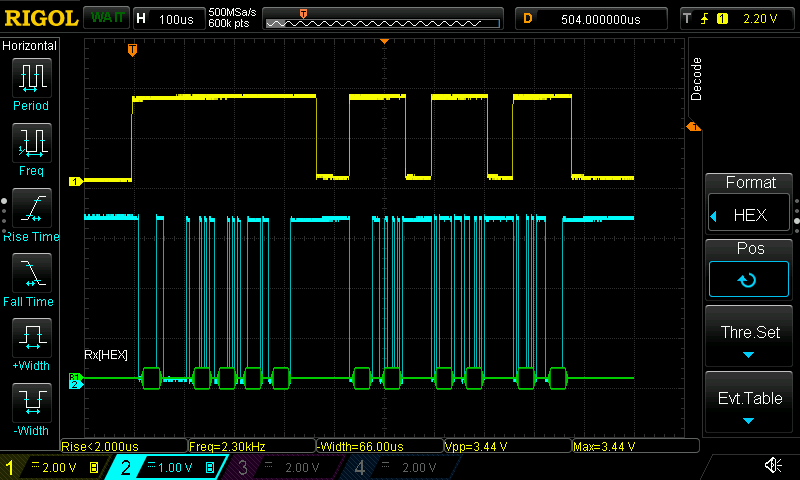Screen dimensions: 800x480
Task: Click the Rise<2.000us measurement
Action: [x=124, y=446]
